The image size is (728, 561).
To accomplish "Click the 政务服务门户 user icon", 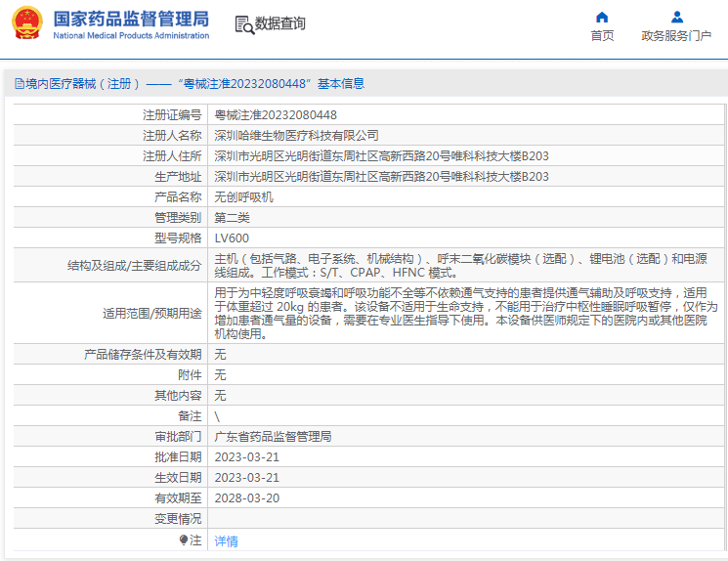I will click(677, 18).
